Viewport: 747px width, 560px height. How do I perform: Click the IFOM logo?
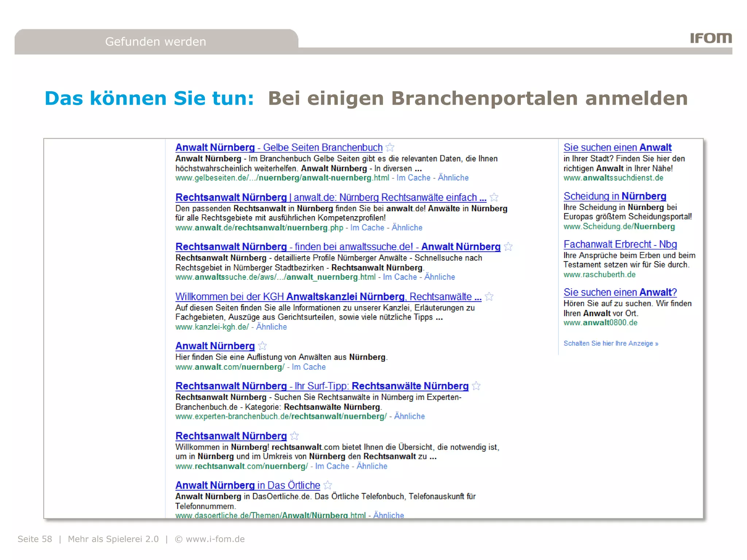pos(711,38)
